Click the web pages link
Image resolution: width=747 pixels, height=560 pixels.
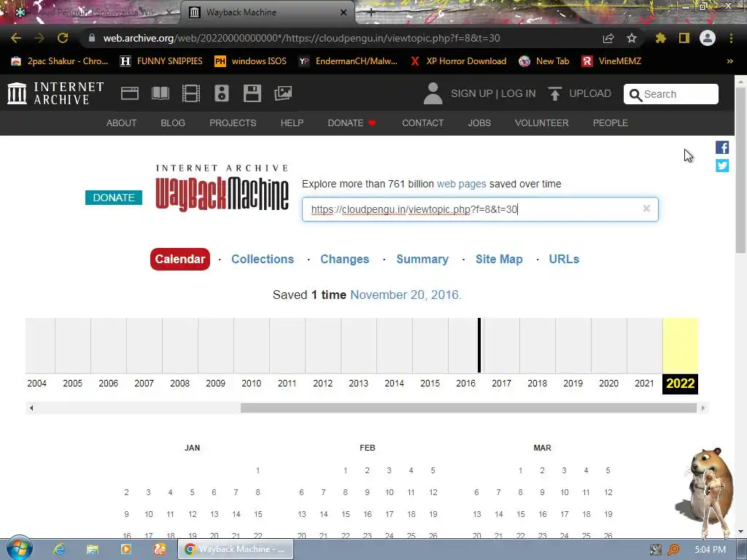coord(462,184)
